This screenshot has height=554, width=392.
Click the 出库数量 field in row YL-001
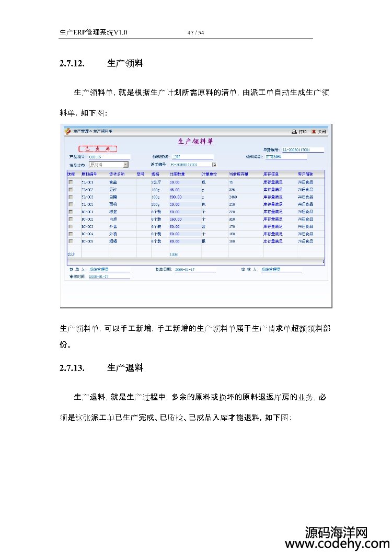point(185,182)
